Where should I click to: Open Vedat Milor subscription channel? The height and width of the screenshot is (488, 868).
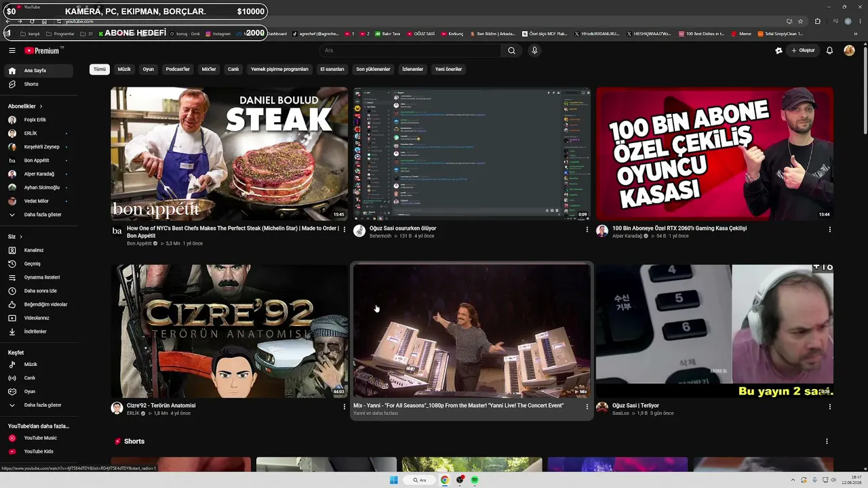[38, 201]
